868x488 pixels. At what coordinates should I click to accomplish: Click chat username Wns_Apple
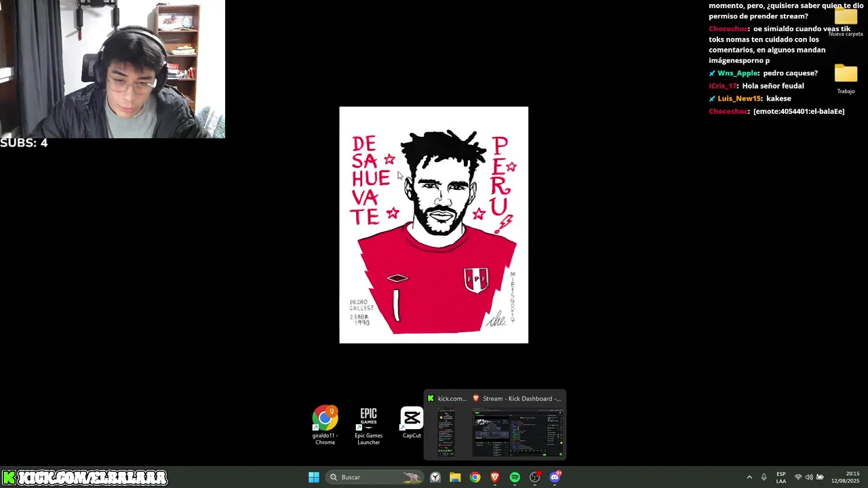point(738,73)
